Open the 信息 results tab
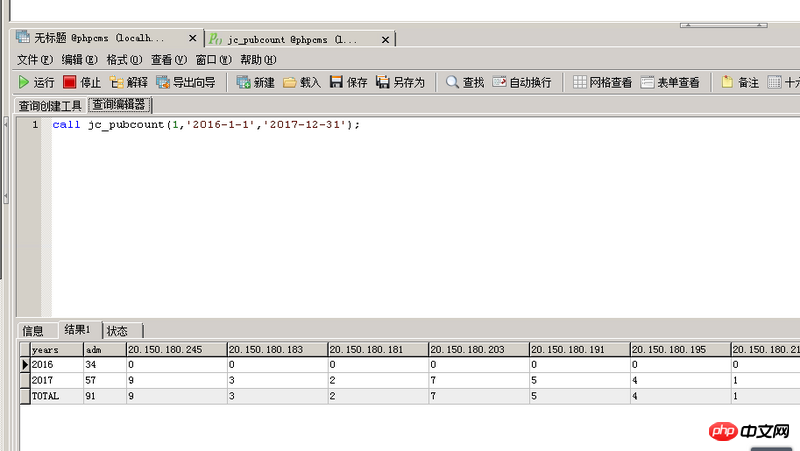This screenshot has height=451, width=800. tap(33, 331)
